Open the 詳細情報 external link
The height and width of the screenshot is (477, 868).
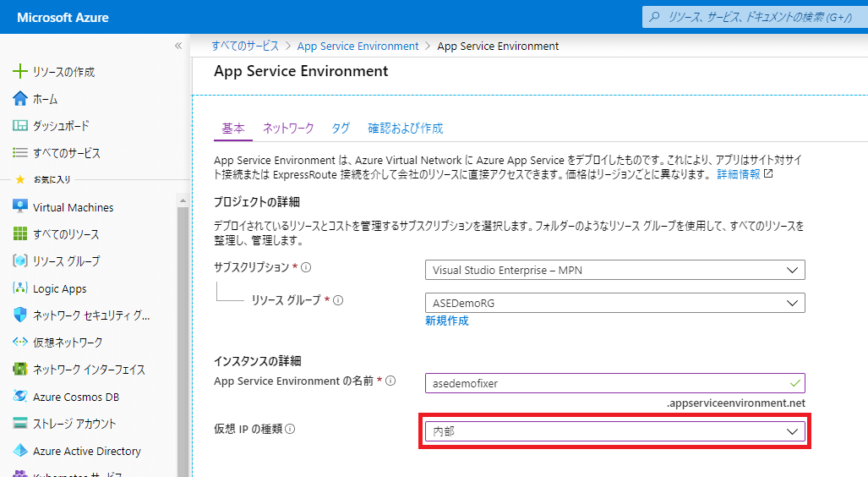pyautogui.click(x=744, y=174)
